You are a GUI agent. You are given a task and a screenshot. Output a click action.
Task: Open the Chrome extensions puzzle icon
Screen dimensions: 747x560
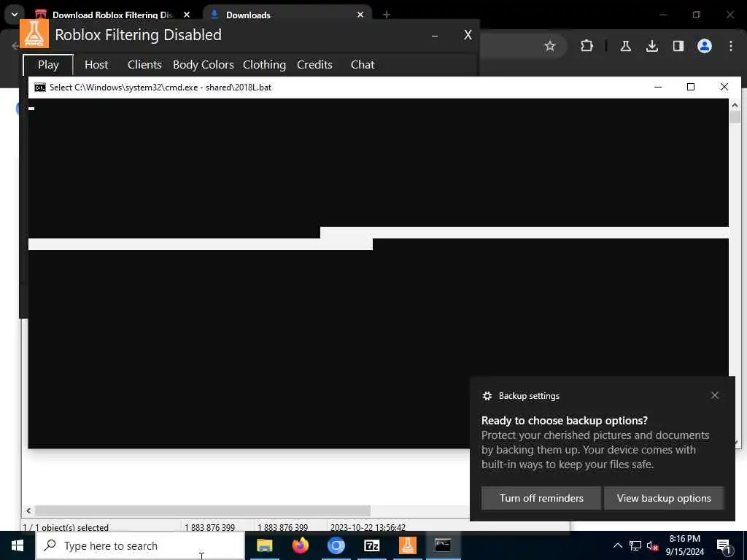click(587, 46)
